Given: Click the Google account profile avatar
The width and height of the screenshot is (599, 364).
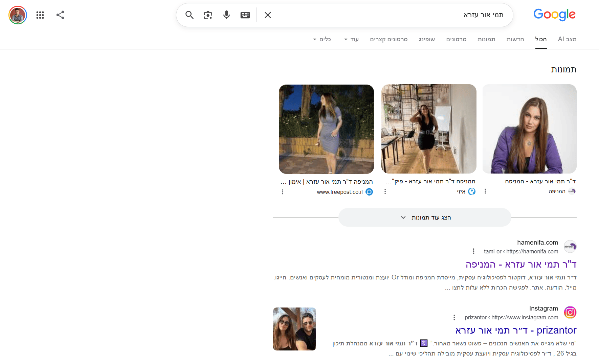Looking at the screenshot, I should click(x=18, y=15).
